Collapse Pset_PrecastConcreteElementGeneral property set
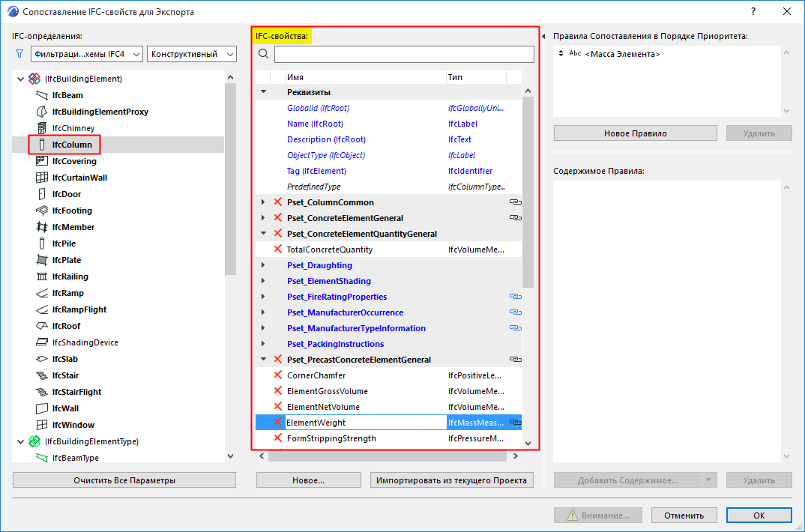Screen dimensions: 805x532 263,359
